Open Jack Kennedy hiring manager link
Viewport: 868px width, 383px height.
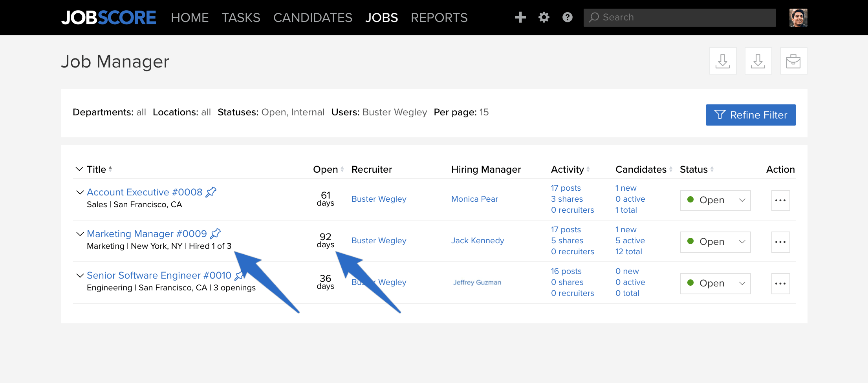click(x=478, y=241)
